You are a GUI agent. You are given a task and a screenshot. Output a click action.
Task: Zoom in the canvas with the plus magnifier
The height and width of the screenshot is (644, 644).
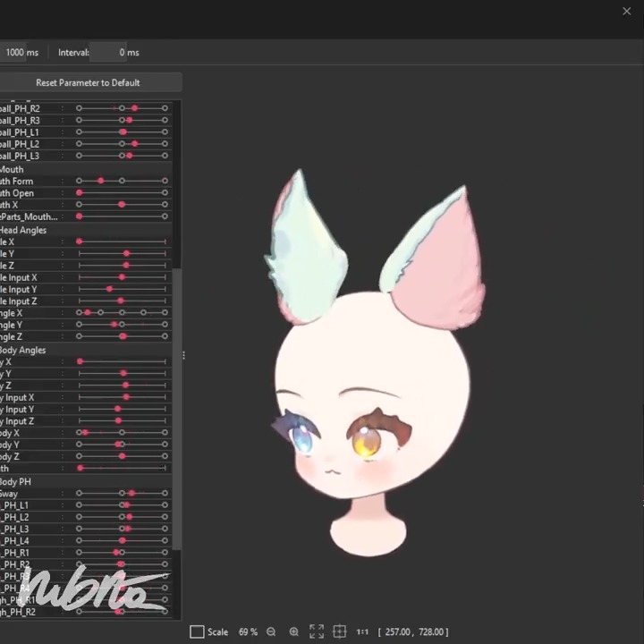point(294,631)
